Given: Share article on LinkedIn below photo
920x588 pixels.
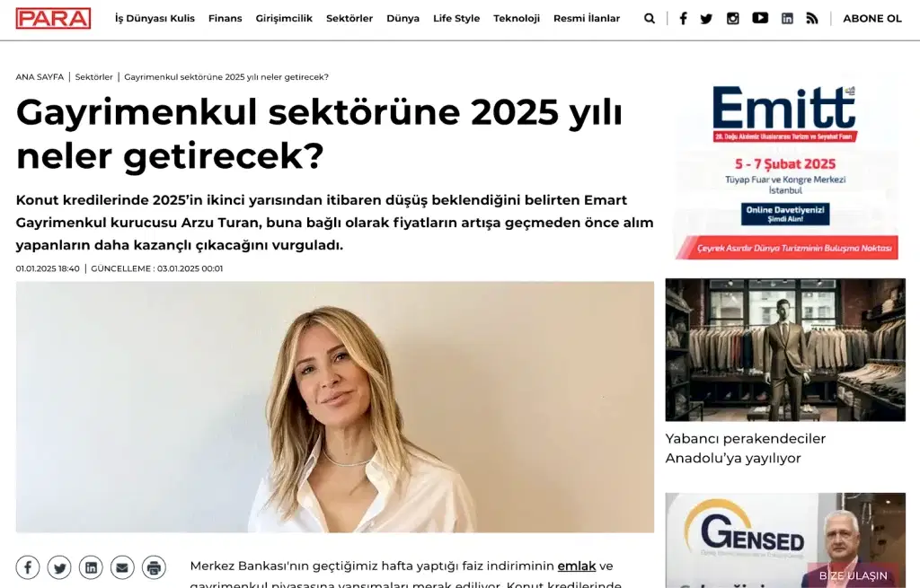Looking at the screenshot, I should (91, 567).
